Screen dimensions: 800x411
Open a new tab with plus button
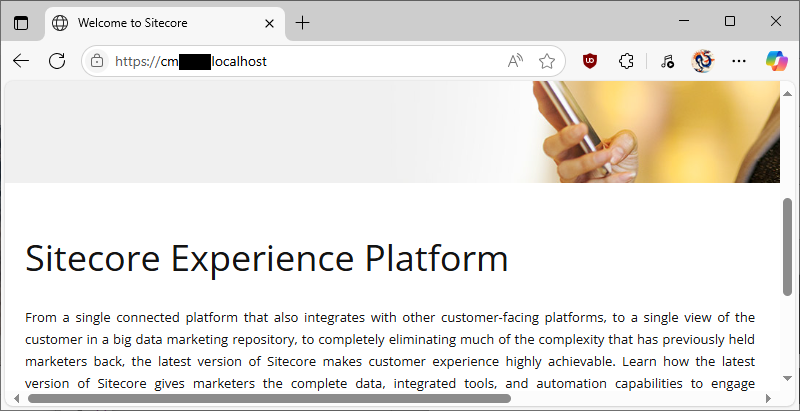pos(303,23)
